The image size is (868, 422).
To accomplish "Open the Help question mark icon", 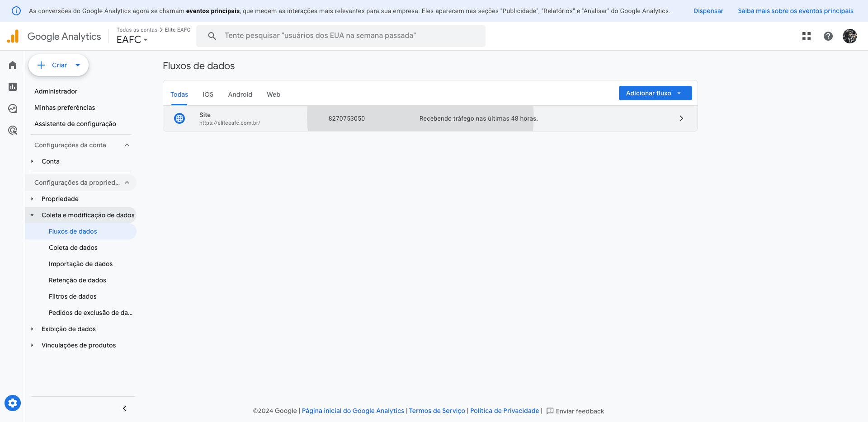I will coord(828,36).
